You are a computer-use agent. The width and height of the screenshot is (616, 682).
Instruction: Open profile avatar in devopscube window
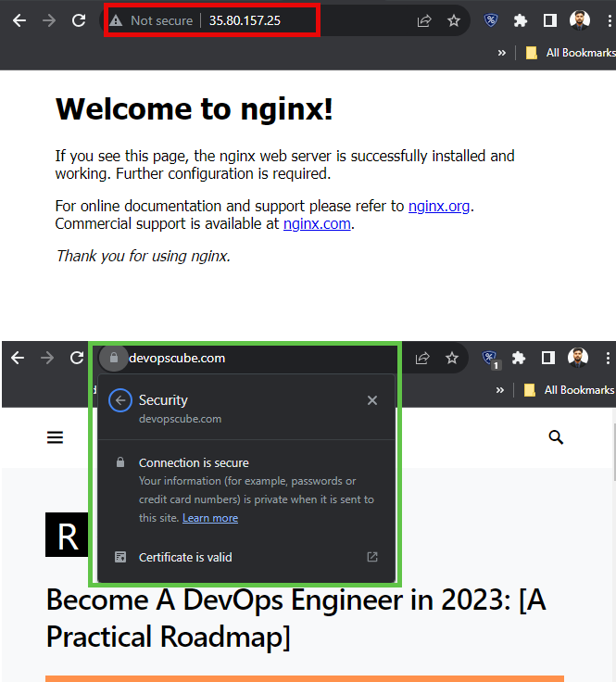coord(578,358)
